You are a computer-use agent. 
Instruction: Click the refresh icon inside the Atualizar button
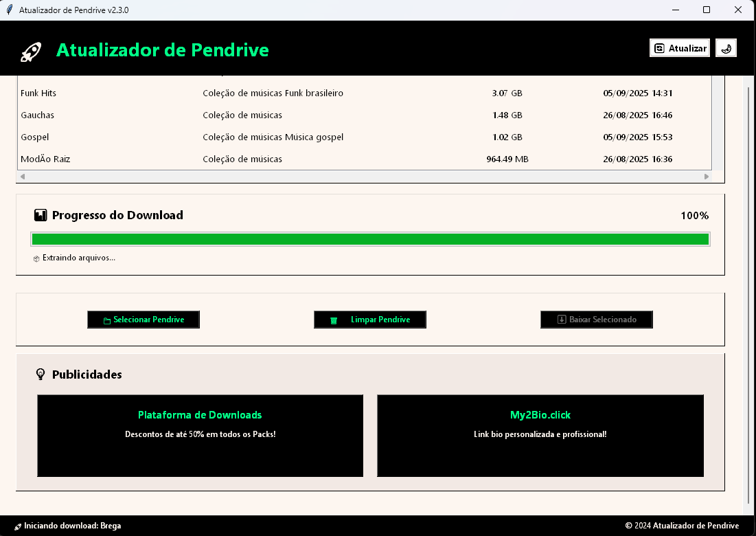tap(659, 47)
